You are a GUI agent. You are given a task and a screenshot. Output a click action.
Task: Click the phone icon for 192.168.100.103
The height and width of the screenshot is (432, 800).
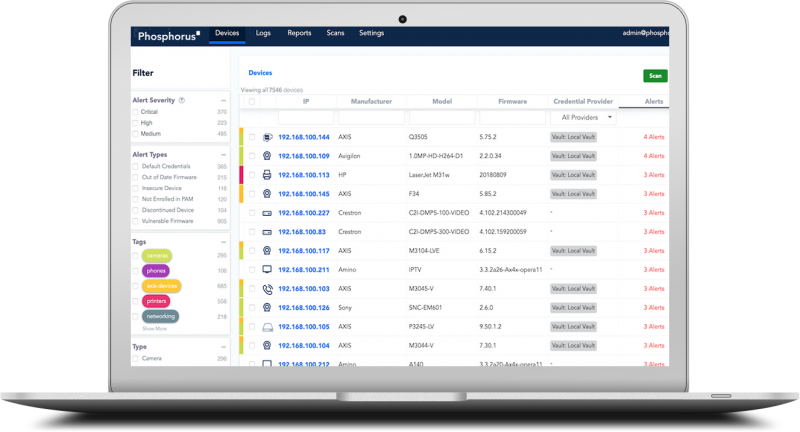click(267, 289)
